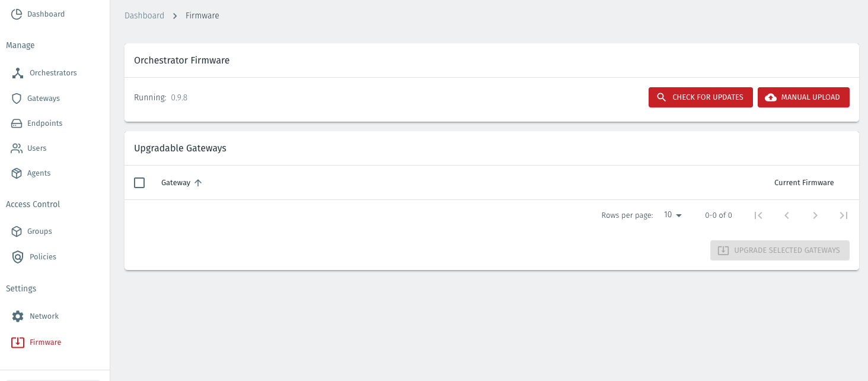This screenshot has width=868, height=381.
Task: Toggle the Gateway column sort arrow
Action: (x=198, y=182)
